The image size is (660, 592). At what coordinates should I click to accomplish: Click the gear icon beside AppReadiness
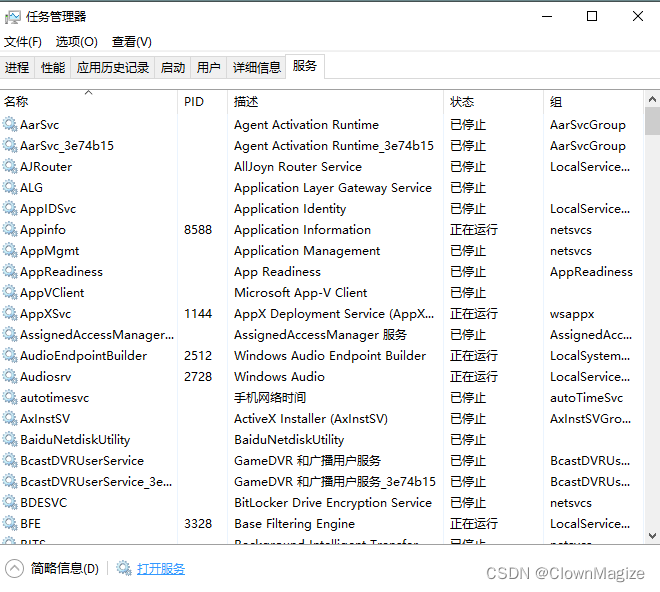point(10,272)
